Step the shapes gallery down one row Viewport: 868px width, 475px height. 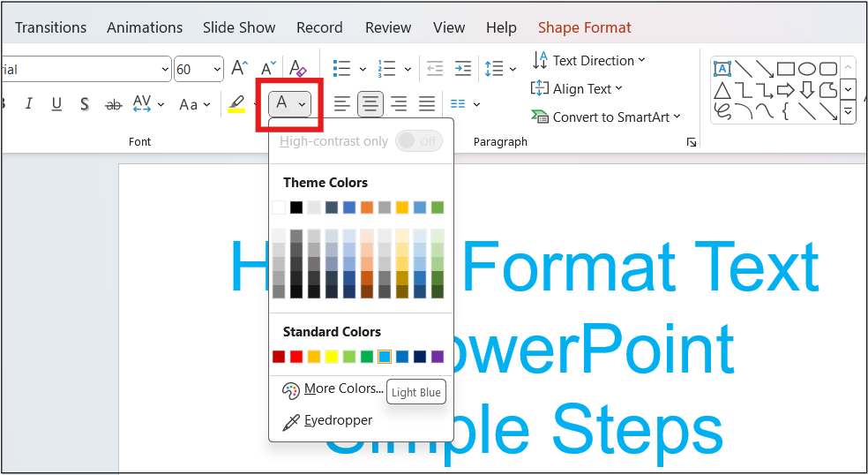tap(848, 89)
